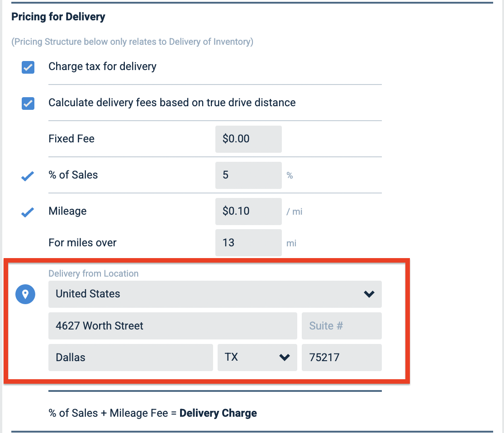
Task: Open the country dropdown showing United States
Action: (215, 294)
